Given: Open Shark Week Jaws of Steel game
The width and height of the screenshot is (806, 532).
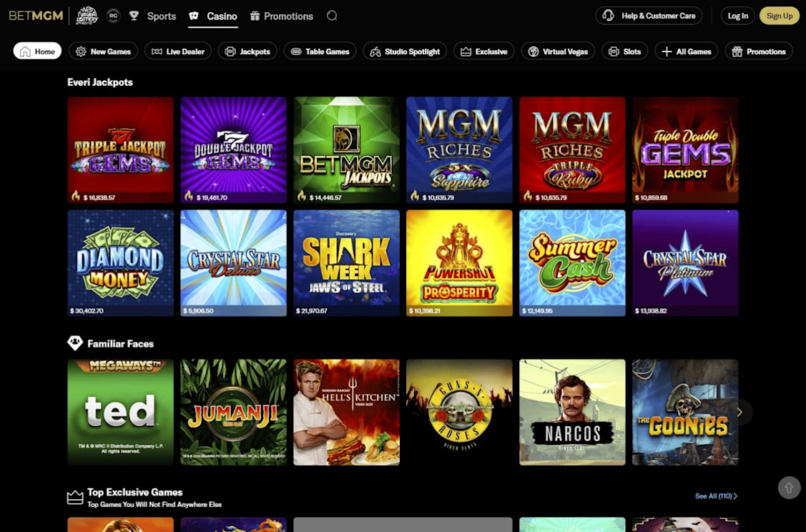Looking at the screenshot, I should [x=346, y=262].
